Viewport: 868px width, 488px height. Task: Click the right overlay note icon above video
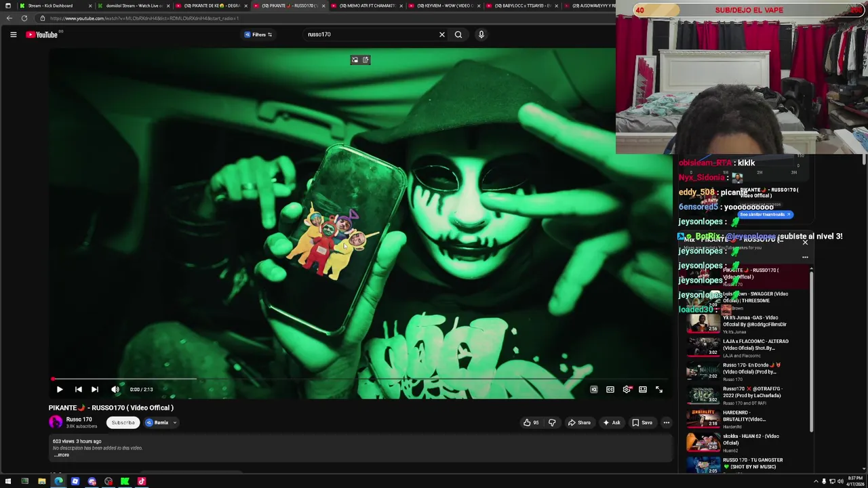point(366,60)
